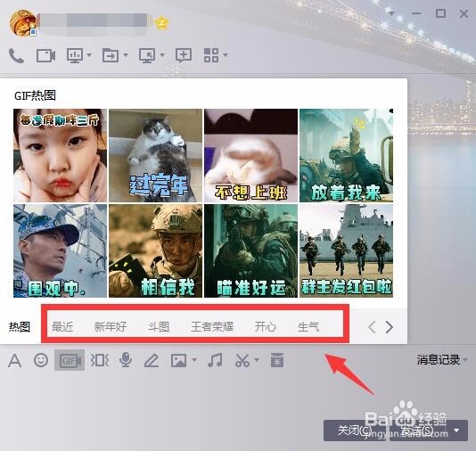
Task: Pick the 瞄准好运 GIF
Action: 250,250
